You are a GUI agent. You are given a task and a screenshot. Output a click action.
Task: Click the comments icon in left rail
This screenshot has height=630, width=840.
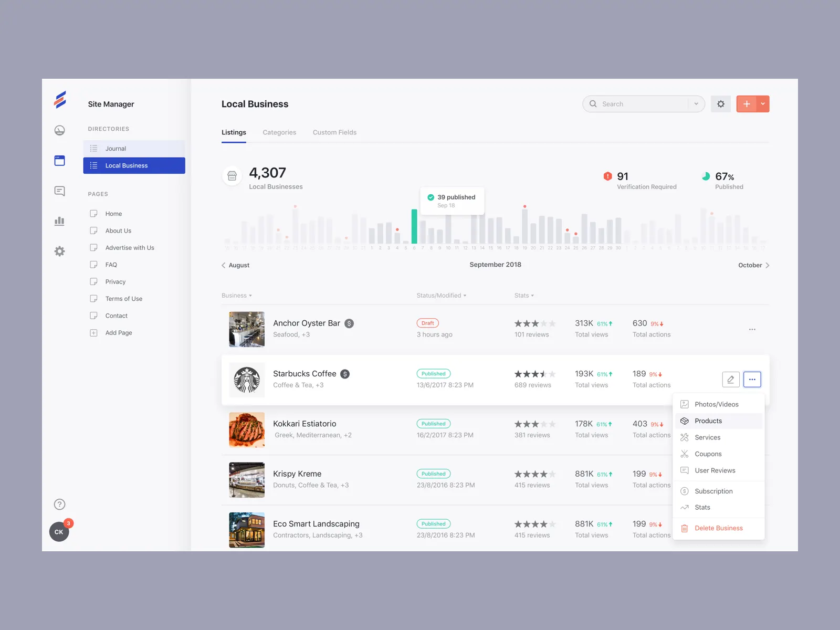pos(60,191)
